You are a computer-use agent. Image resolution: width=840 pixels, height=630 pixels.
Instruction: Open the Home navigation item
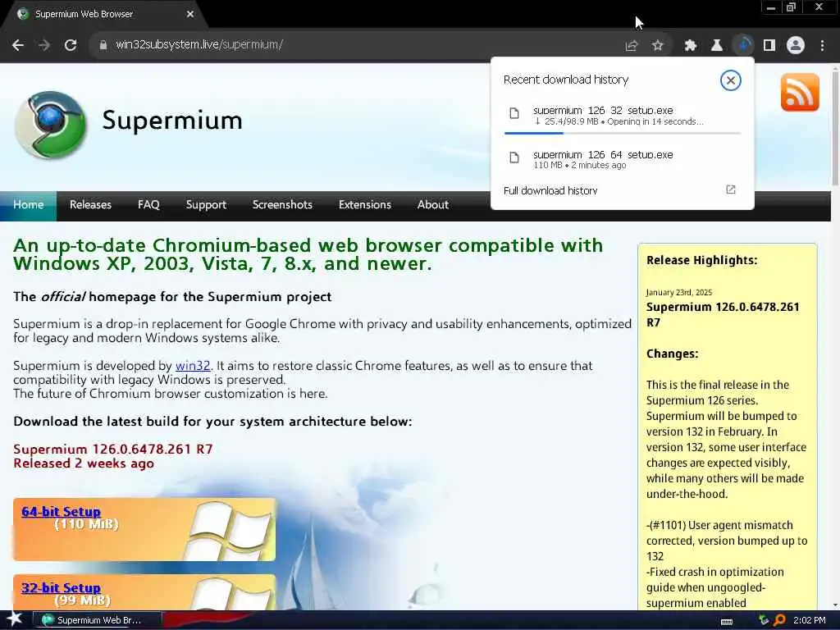point(29,204)
